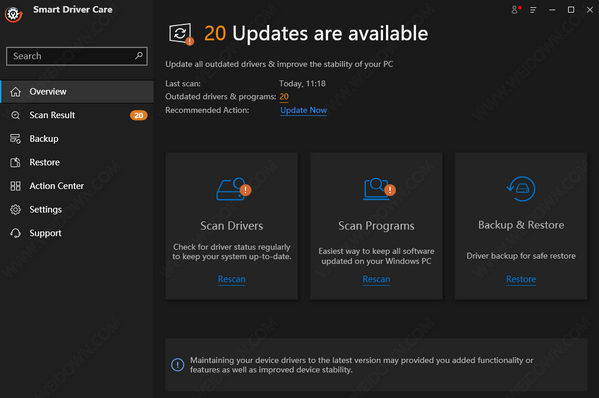This screenshot has height=398, width=599.
Task: Click the Backup & Restore circular icon
Action: click(x=521, y=189)
